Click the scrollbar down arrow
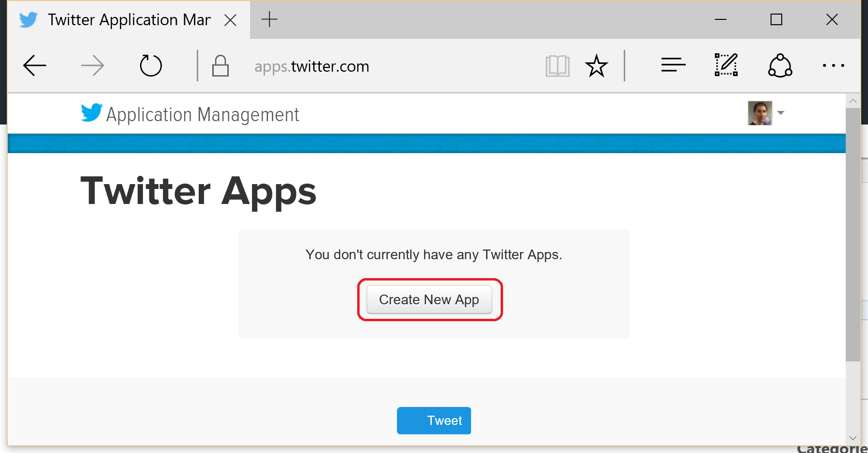Viewport: 868px width, 453px height. point(853,438)
